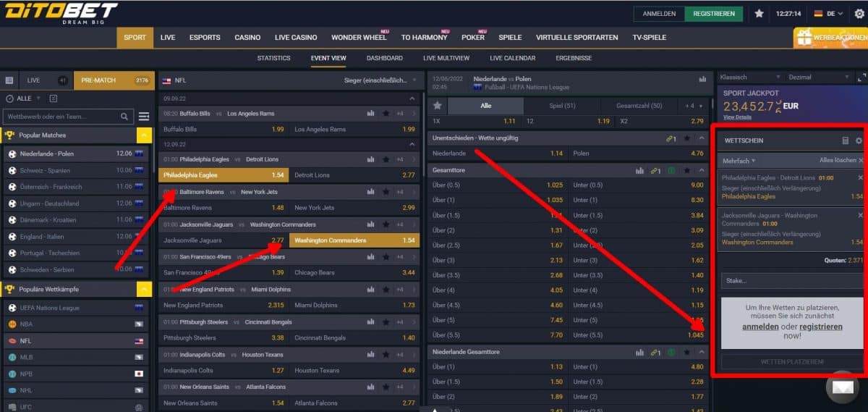The width and height of the screenshot is (868, 412).
Task: Select Detroit Lions odds 2.77
Action: coord(354,175)
